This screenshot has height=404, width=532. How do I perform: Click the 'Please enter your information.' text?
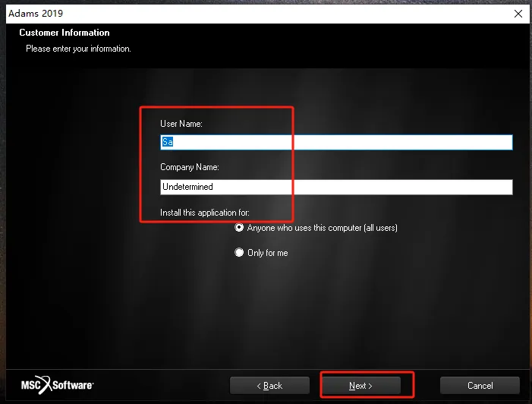point(78,49)
